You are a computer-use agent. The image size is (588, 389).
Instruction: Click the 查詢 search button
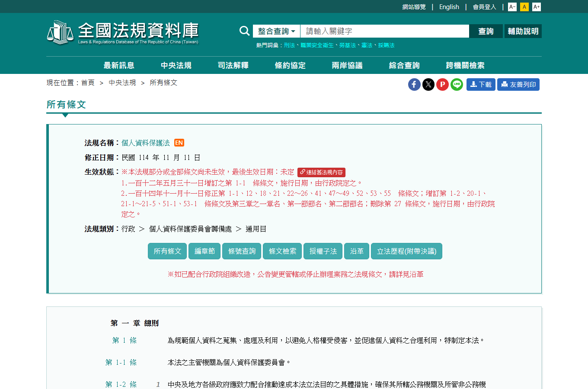click(486, 31)
